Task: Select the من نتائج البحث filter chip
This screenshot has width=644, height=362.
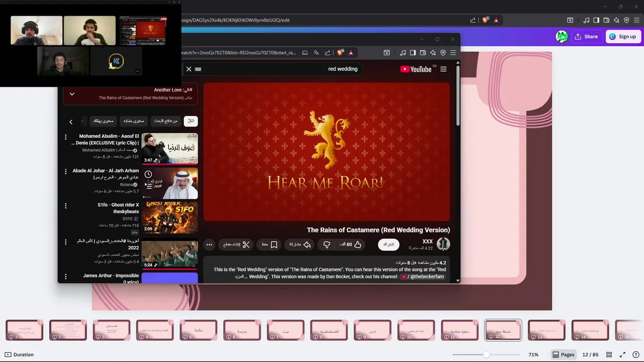Action: click(166, 121)
